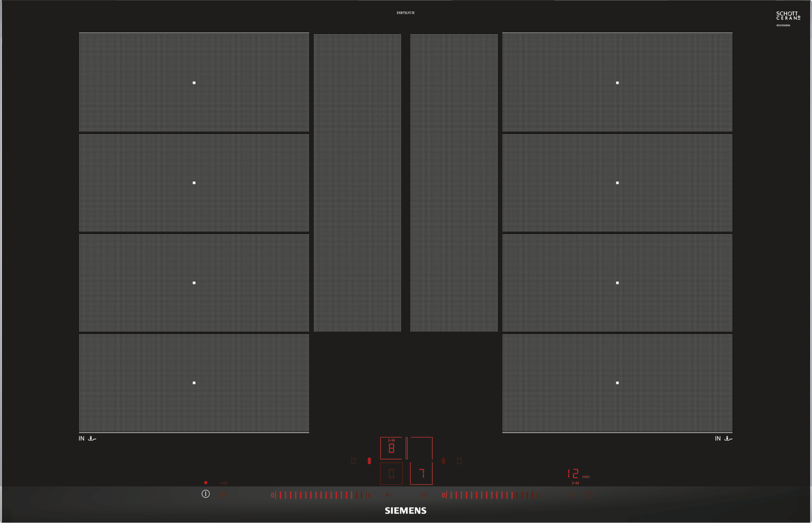Touch center dot of top-left cooking zone
Screen dimensions: 812x523
[194, 83]
